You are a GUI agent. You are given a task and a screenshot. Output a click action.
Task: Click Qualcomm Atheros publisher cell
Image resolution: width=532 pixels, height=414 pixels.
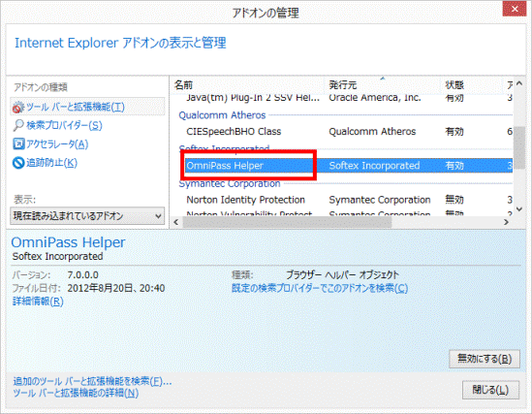pos(372,132)
